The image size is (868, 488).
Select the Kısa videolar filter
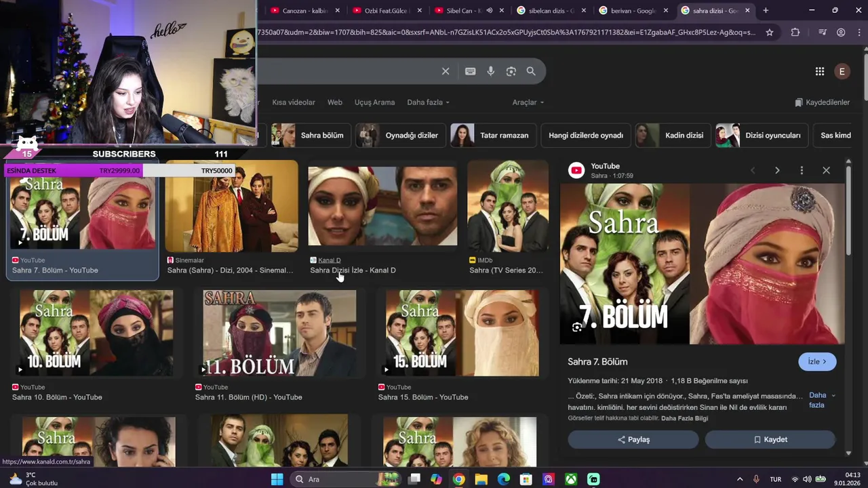pos(294,102)
